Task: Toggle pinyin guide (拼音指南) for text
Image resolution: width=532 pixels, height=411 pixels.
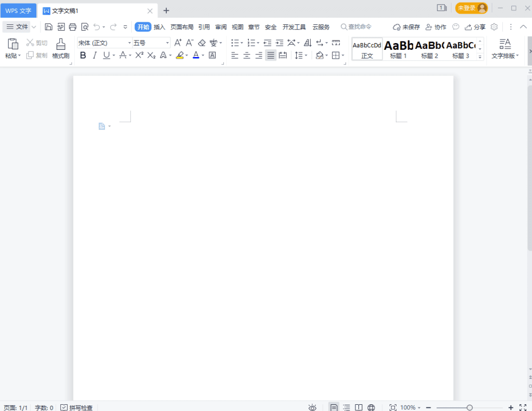Action: pos(214,43)
